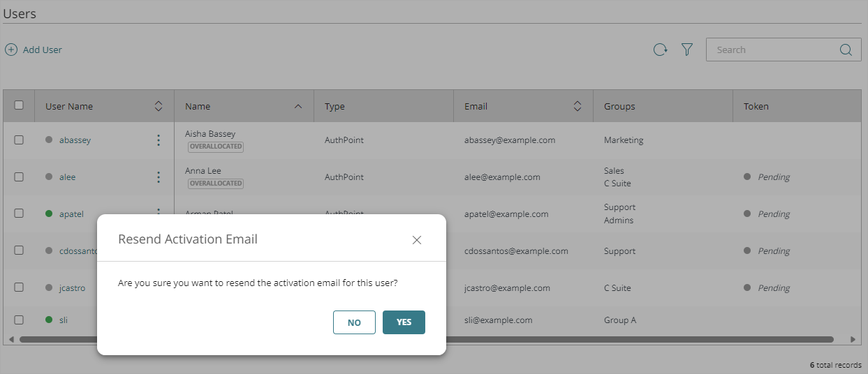Screen dimensions: 868x374
Task: Confirm resend by clicking YES
Action: (x=404, y=322)
